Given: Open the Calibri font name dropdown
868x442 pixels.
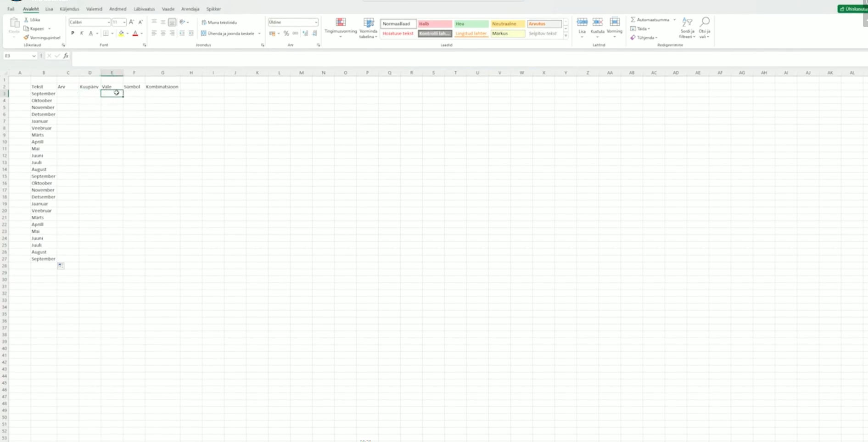Looking at the screenshot, I should pos(109,22).
